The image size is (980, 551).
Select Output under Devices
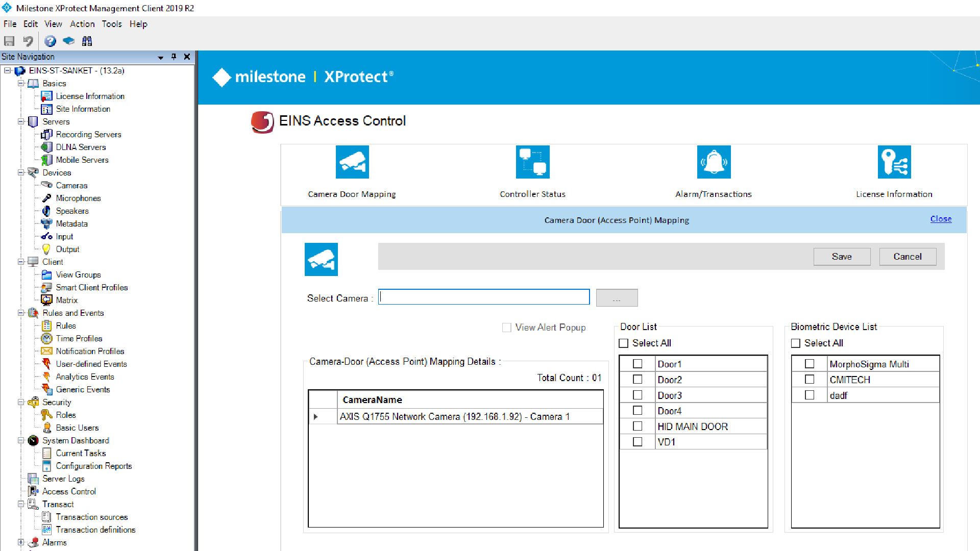pyautogui.click(x=67, y=249)
